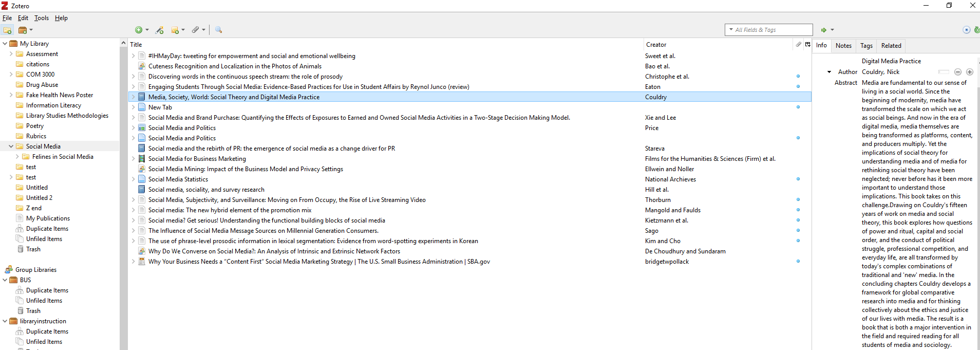Open the File menu
This screenshot has height=350, width=980.
click(7, 18)
